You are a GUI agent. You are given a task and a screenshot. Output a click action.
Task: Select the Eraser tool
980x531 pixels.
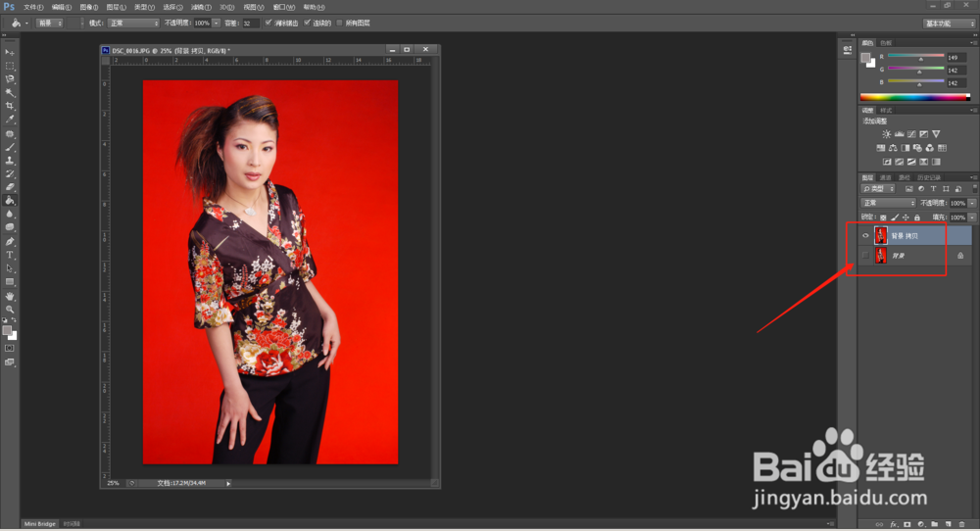[x=10, y=187]
